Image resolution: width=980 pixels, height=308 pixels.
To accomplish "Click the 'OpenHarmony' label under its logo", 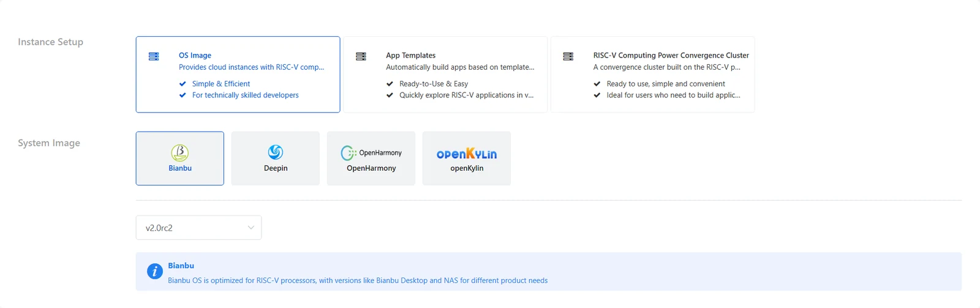I will 371,168.
